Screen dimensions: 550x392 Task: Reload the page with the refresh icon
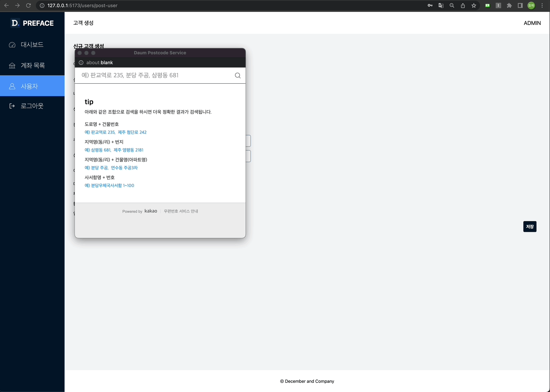[x=28, y=5]
